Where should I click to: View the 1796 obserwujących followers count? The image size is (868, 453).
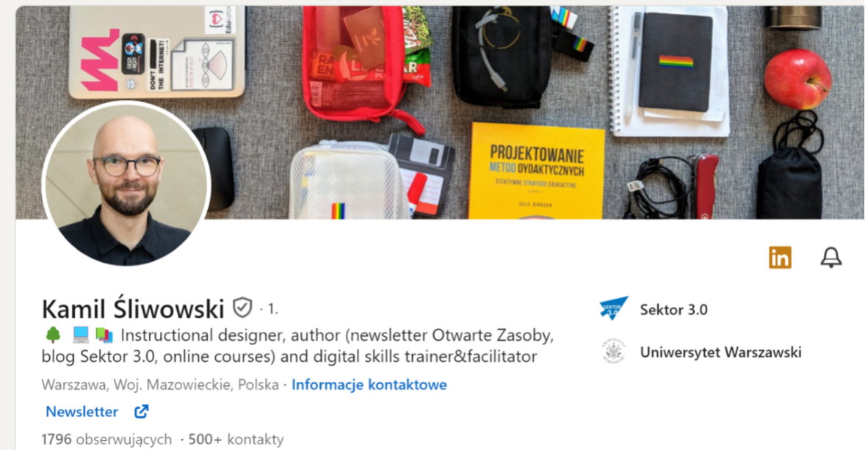(106, 439)
